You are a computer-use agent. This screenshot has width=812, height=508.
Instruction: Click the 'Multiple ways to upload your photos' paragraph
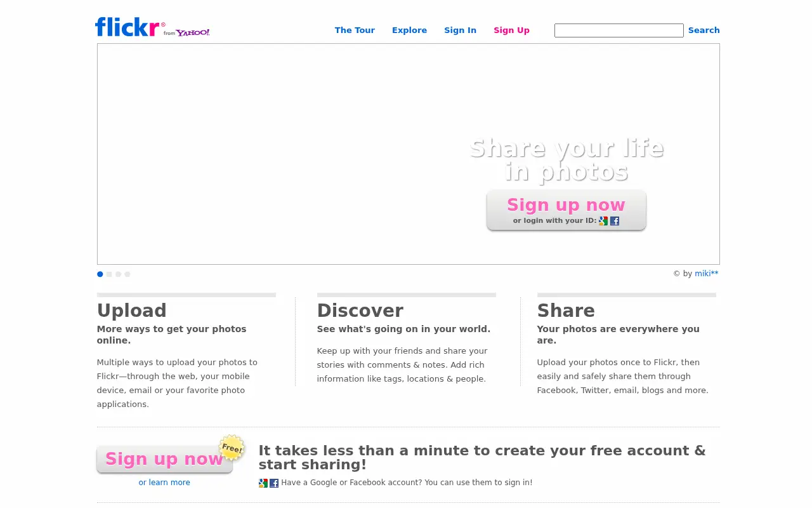pos(177,384)
